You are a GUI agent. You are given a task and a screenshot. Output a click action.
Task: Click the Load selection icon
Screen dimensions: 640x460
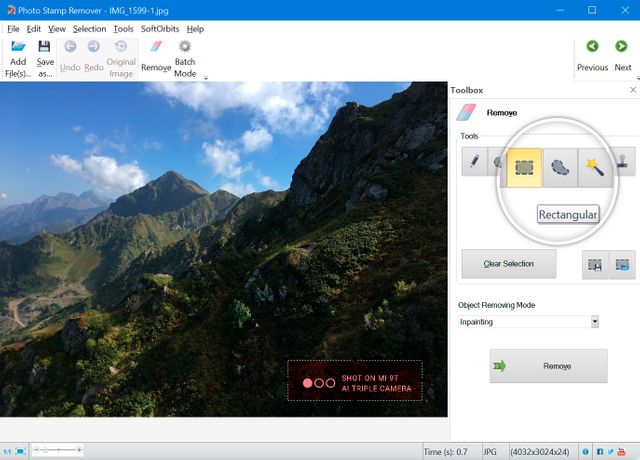(622, 264)
